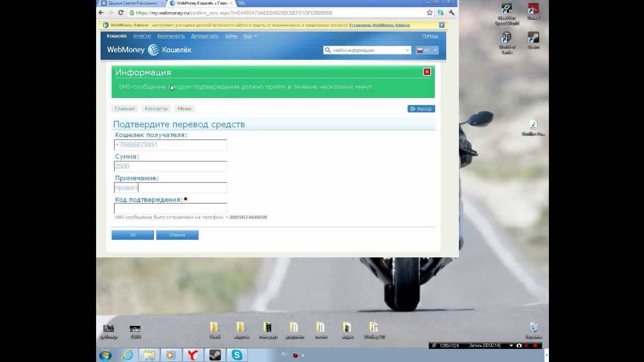Open browser wrench settings menu
The width and height of the screenshot is (644, 362).
click(451, 13)
